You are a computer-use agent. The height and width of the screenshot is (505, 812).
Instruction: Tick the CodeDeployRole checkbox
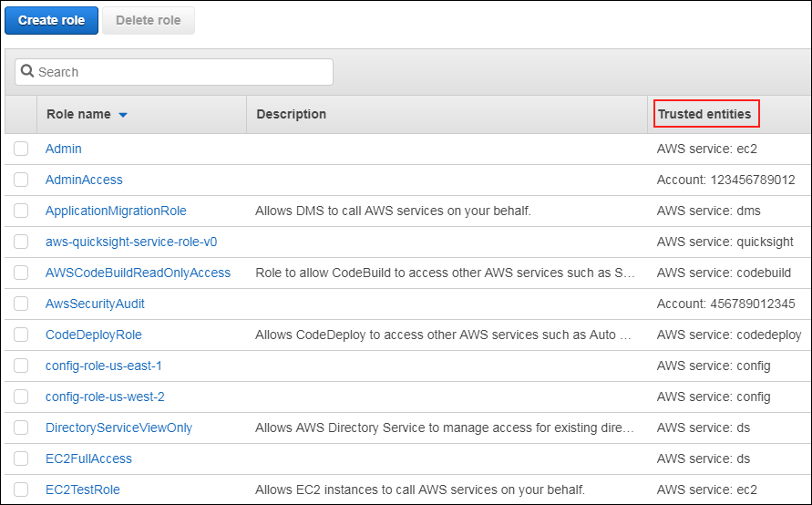pos(21,335)
